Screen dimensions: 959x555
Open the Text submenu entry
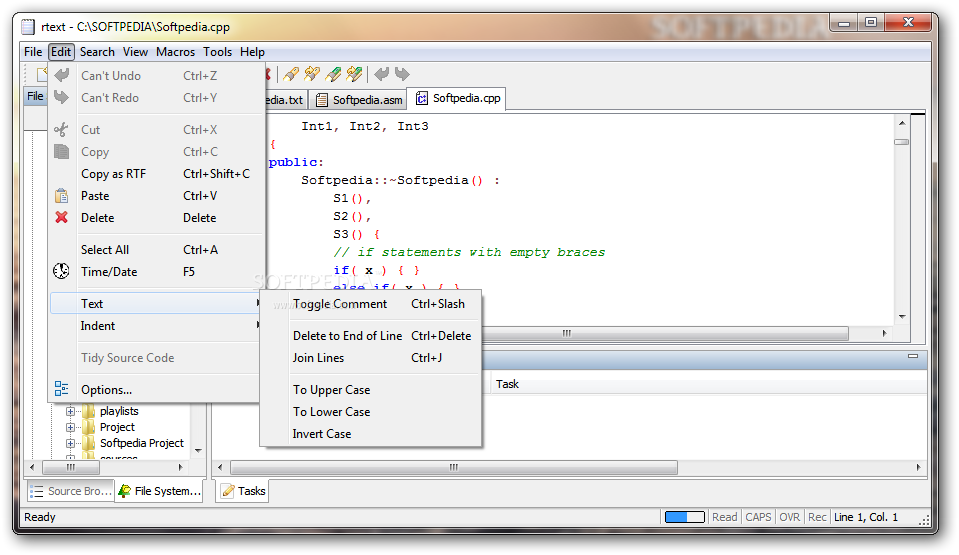[x=157, y=304]
